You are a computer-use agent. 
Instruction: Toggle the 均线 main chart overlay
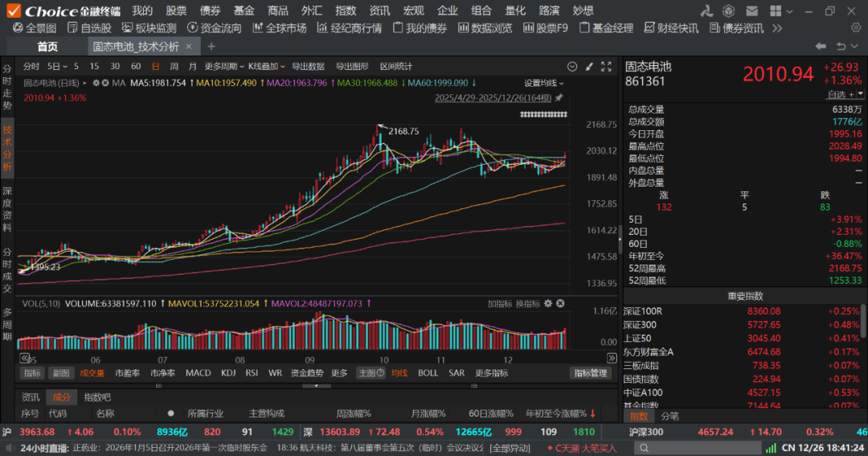point(399,373)
